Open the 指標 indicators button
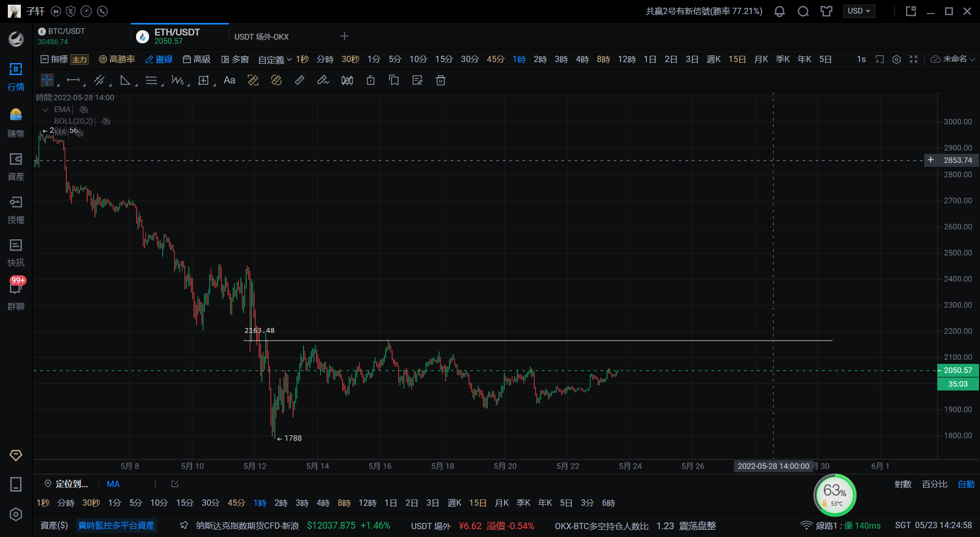Viewport: 980px width, 537px height. [54, 59]
